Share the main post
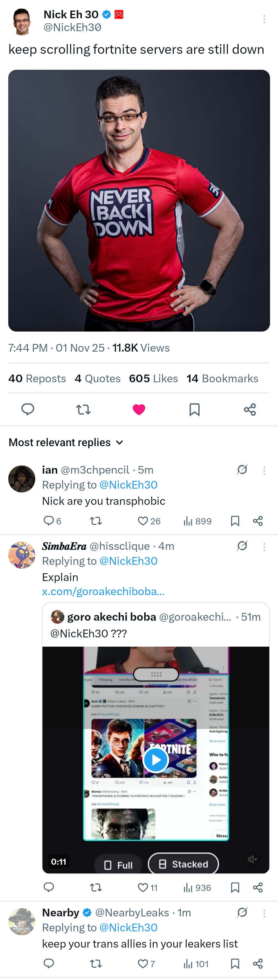The width and height of the screenshot is (278, 980). click(x=250, y=409)
